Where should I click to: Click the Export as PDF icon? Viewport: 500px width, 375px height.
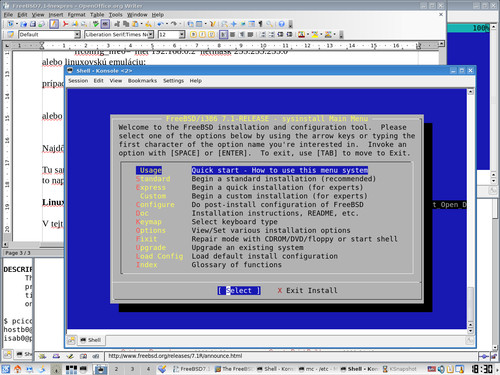pyautogui.click(x=66, y=24)
